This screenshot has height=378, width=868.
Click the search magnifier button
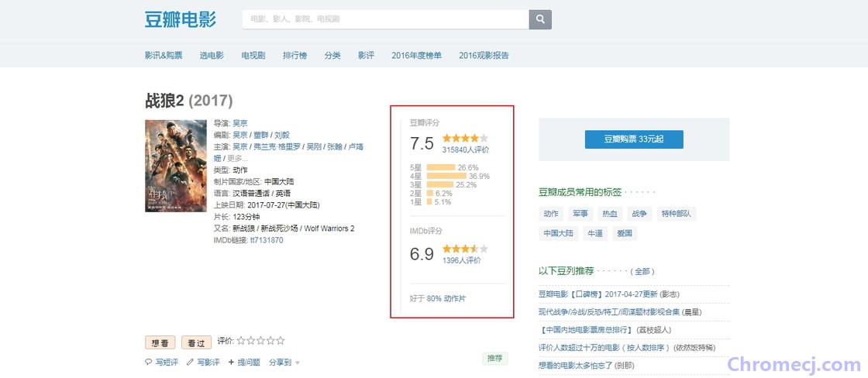539,19
